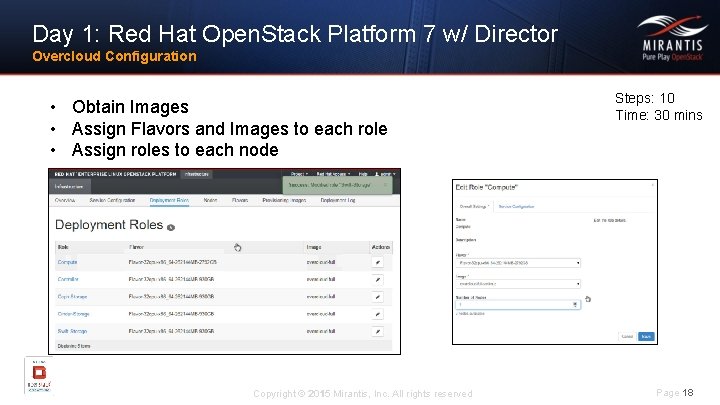Dismiss the green success notification
The height and width of the screenshot is (405, 720).
point(385,185)
